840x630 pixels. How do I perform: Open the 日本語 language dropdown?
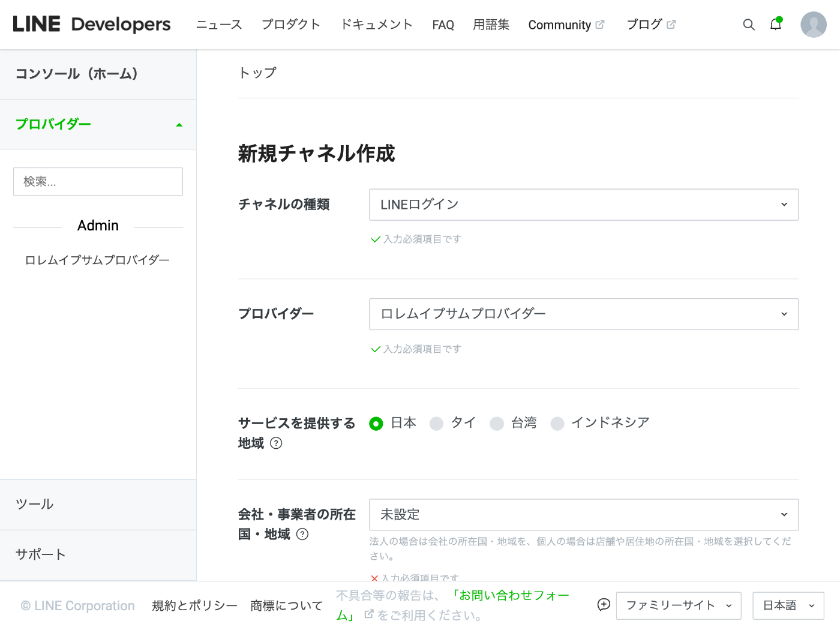click(788, 605)
